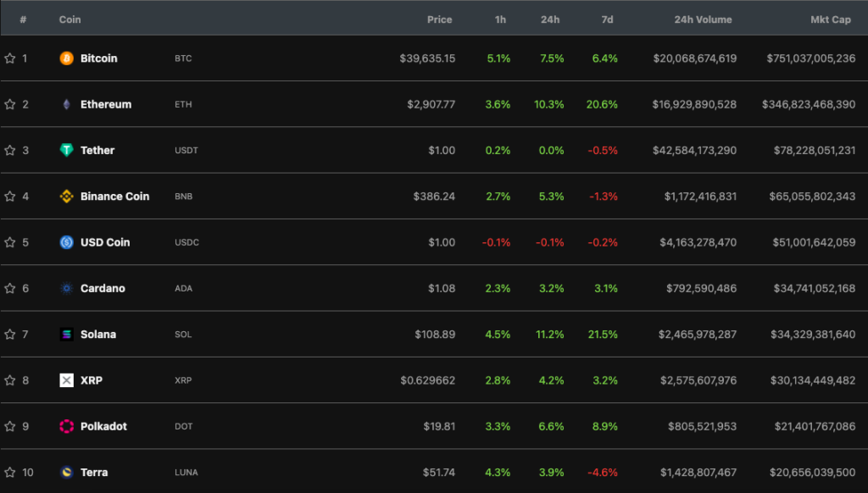Open the Ethereum coin name link

tap(106, 104)
